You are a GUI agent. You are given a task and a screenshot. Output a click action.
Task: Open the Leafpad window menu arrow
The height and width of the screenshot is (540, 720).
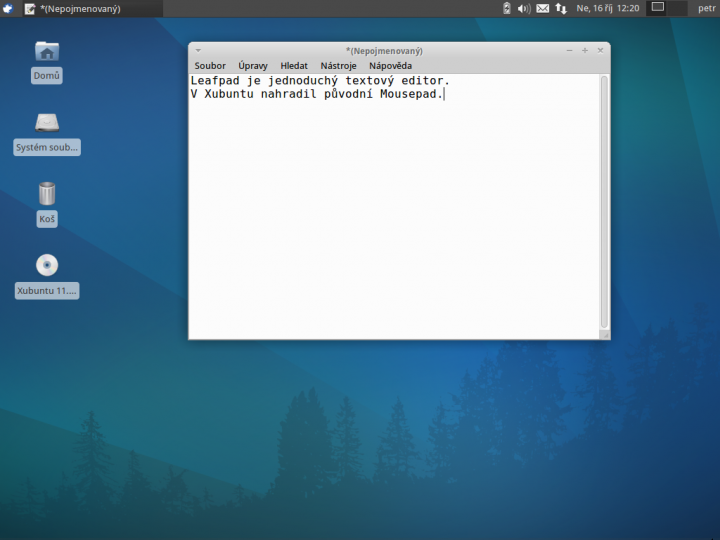tap(198, 51)
